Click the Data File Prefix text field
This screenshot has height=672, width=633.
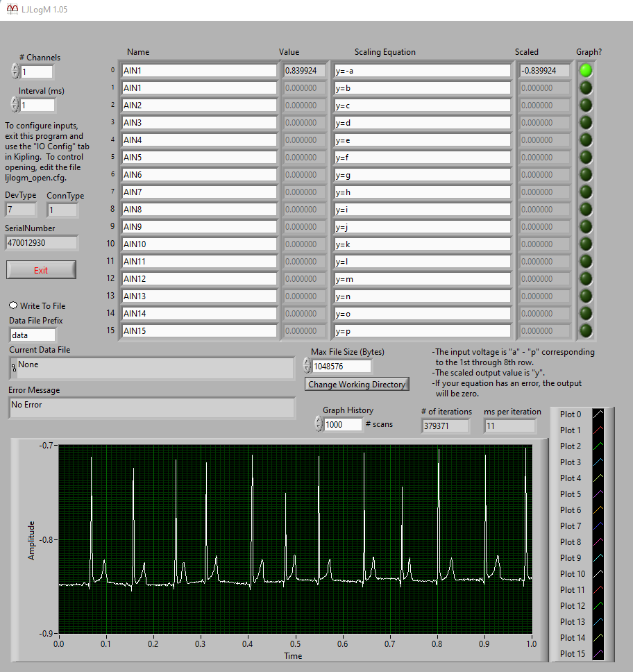(32, 335)
